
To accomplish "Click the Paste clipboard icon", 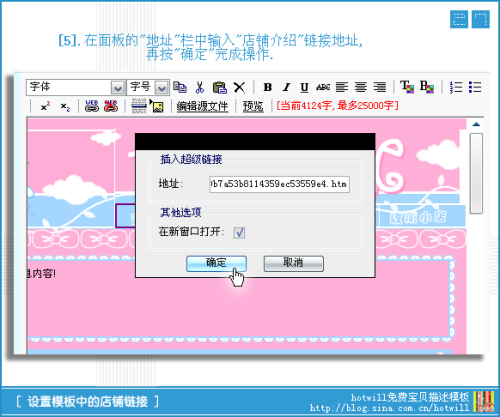I will tap(219, 87).
